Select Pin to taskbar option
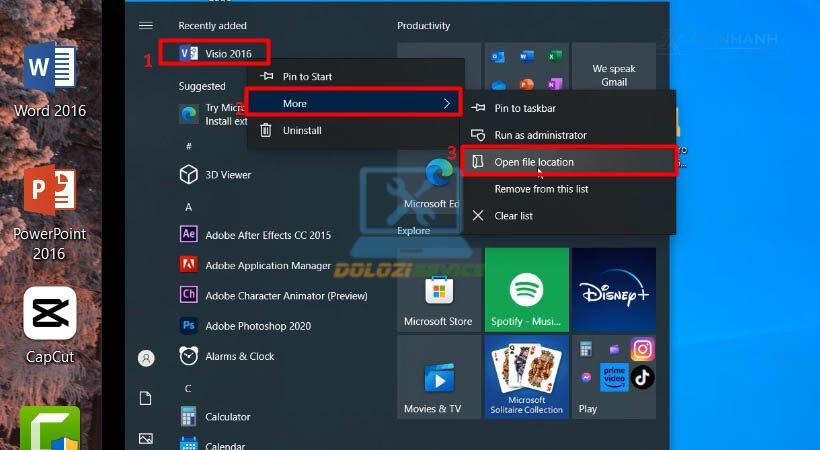The height and width of the screenshot is (450, 820). (x=525, y=108)
